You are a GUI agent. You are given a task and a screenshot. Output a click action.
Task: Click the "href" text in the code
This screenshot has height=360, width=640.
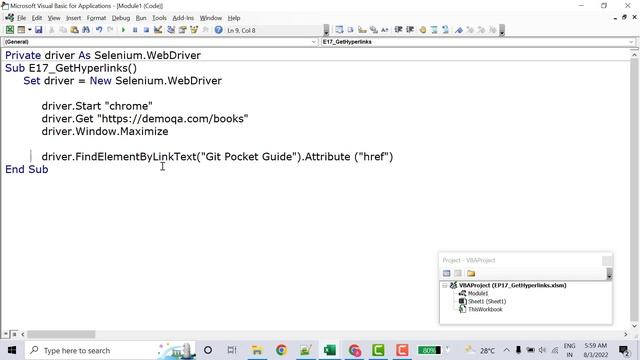coord(373,157)
